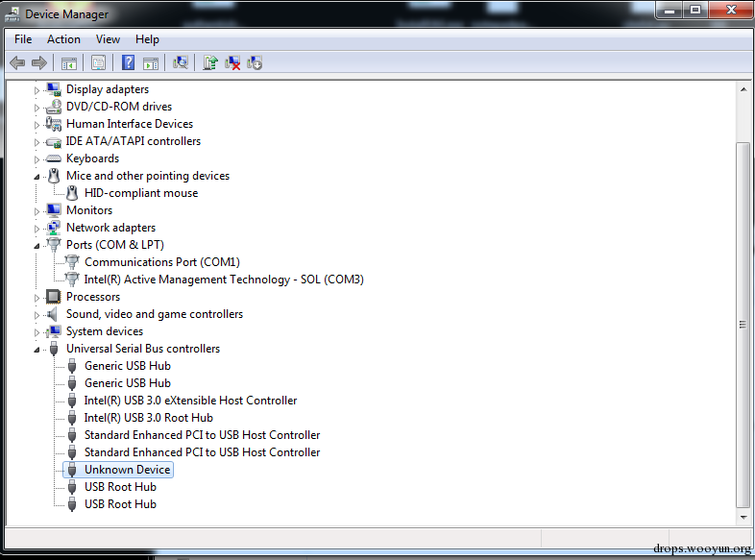The height and width of the screenshot is (560, 755).
Task: Click the blue Help question mark icon
Action: point(128,62)
